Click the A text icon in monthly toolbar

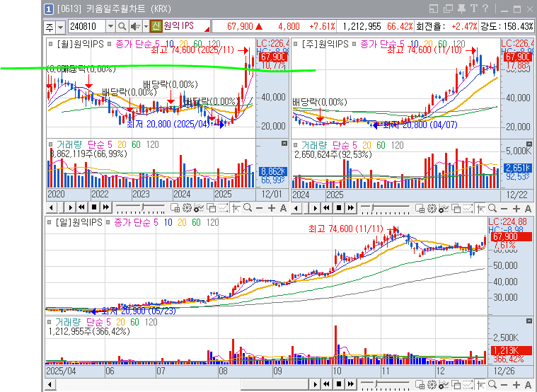coord(283,208)
